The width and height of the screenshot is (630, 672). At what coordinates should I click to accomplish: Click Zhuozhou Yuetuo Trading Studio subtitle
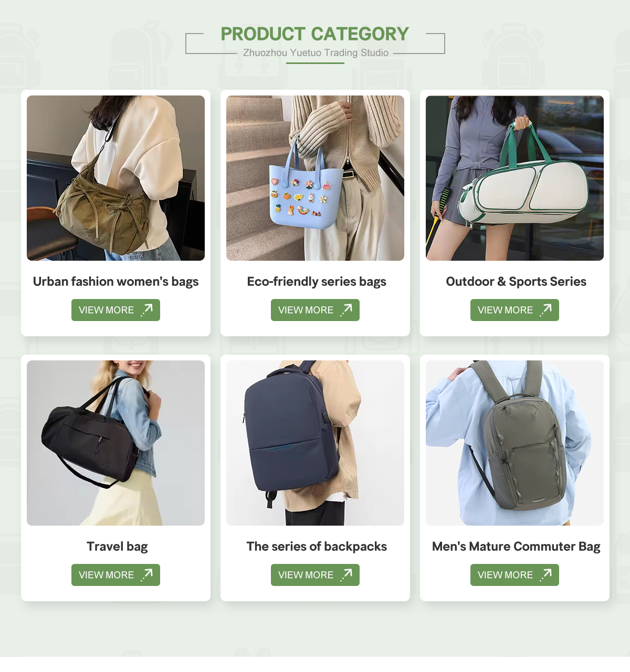coord(316,52)
